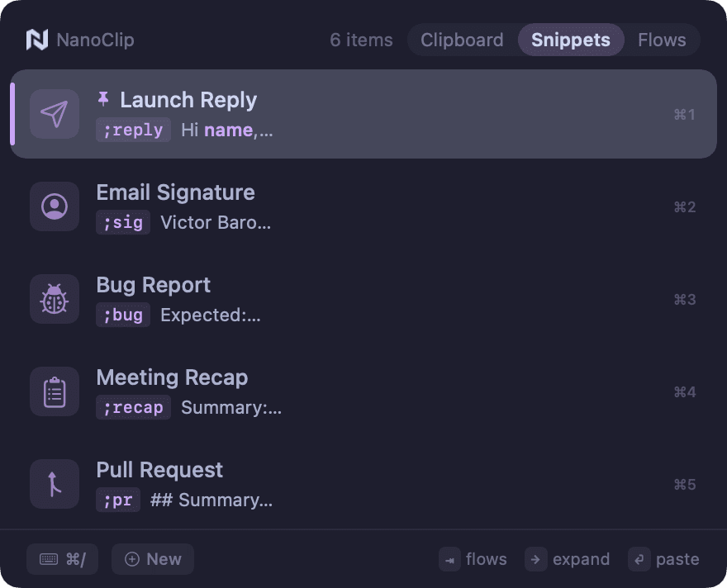Click the '## Summary...' preview text
Image resolution: width=727 pixels, height=588 pixels.
click(211, 500)
